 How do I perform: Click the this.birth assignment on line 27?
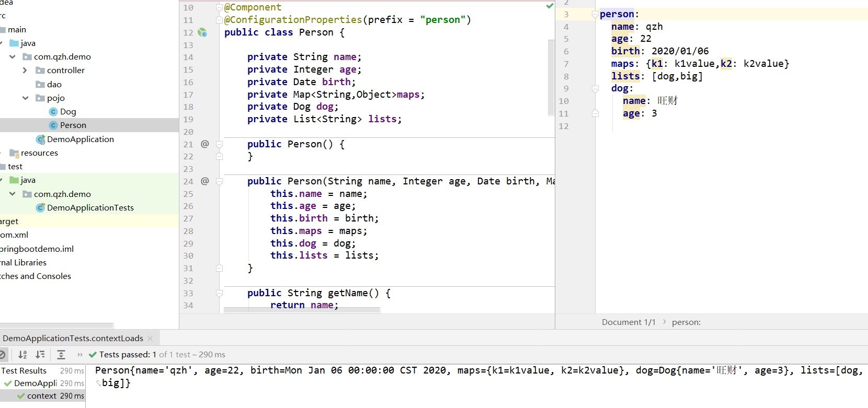tap(324, 218)
